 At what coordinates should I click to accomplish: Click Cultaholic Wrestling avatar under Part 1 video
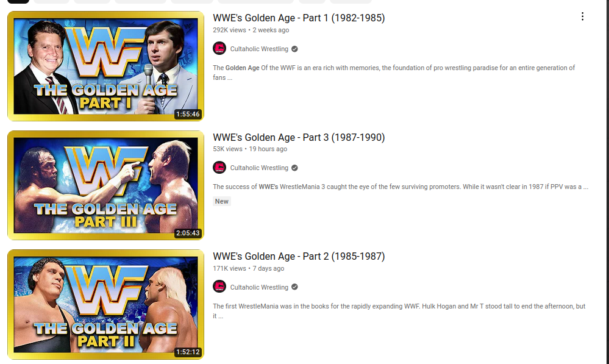coord(219,49)
